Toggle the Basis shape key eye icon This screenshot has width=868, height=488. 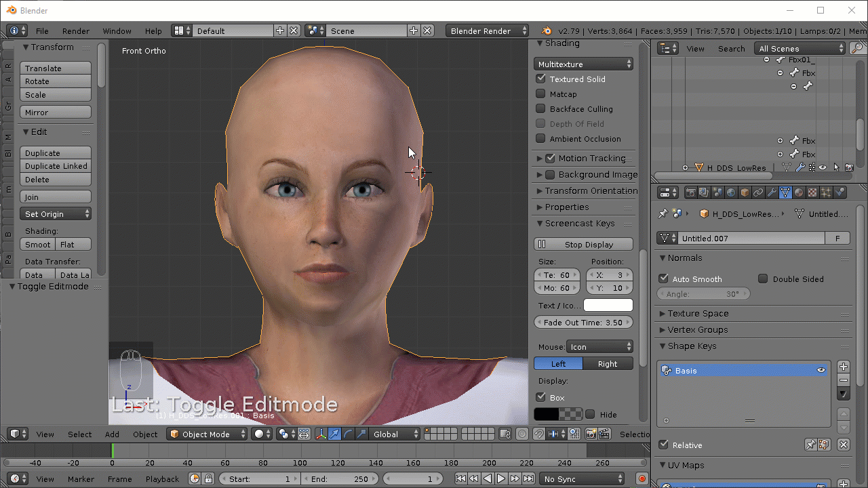(x=821, y=371)
